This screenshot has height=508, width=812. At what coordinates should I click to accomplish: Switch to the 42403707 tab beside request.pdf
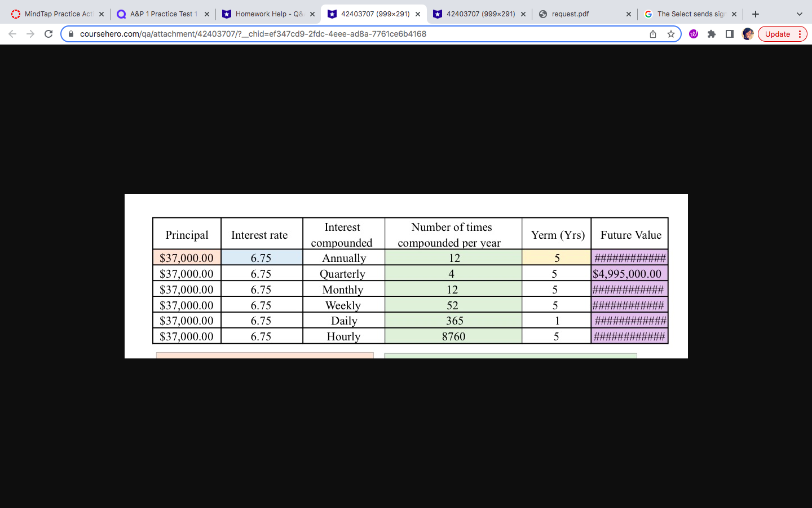[479, 14]
